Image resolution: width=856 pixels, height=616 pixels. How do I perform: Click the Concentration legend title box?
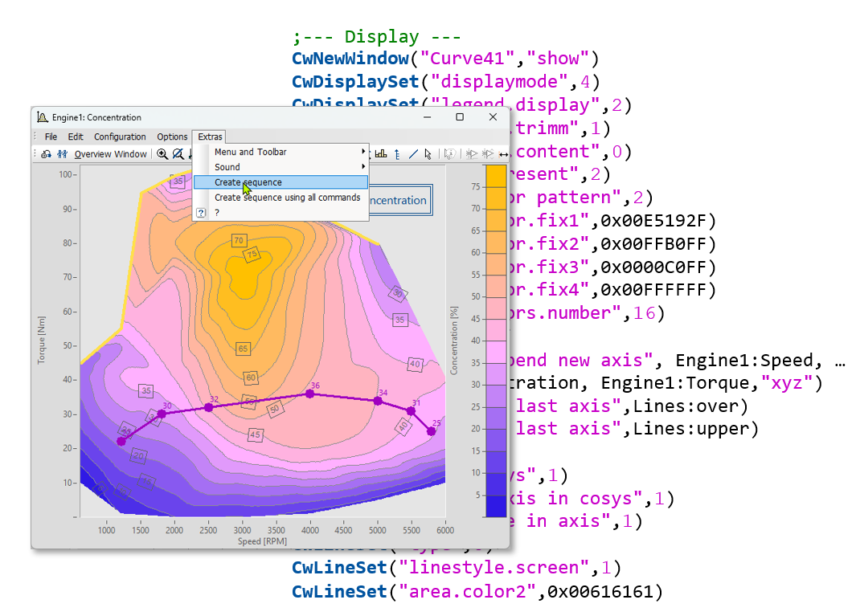pyautogui.click(x=401, y=200)
